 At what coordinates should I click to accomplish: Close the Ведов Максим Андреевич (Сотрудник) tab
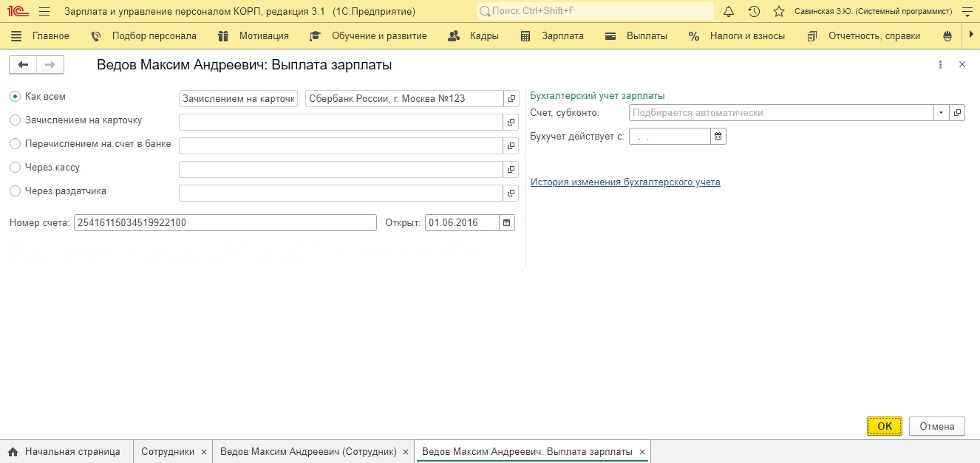click(406, 452)
